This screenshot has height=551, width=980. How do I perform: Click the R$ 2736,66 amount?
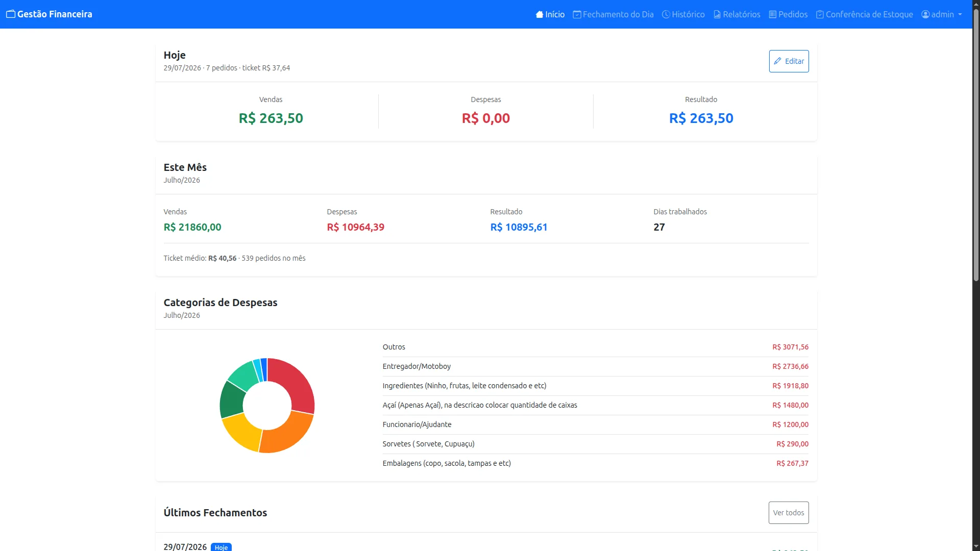(790, 366)
